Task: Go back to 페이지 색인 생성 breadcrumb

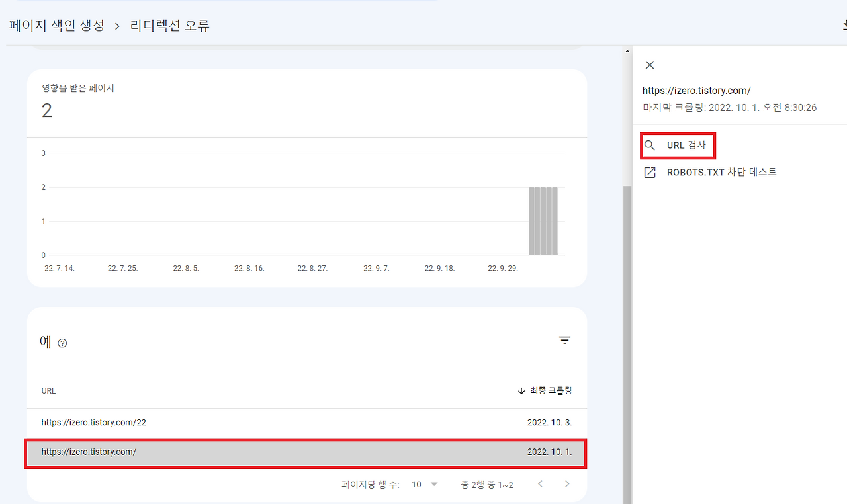Action: (56, 26)
